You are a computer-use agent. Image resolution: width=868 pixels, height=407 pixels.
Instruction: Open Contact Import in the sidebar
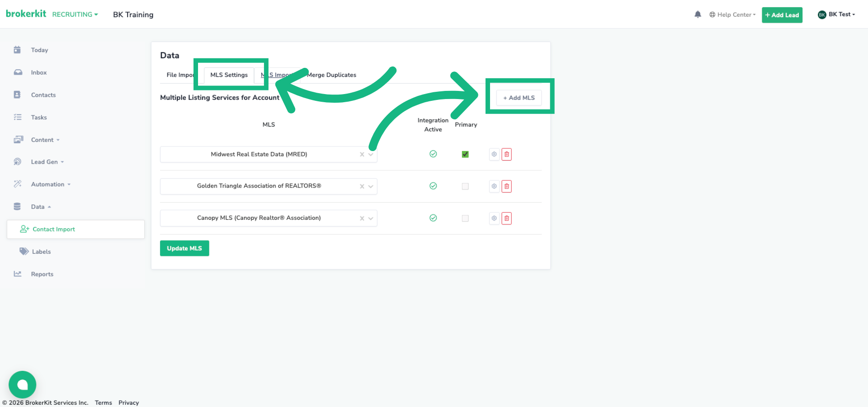point(75,229)
